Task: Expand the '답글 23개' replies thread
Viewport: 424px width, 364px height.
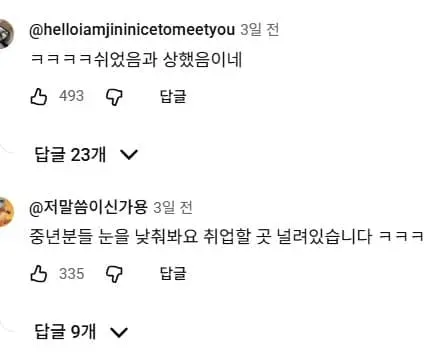Action: [x=86, y=155]
